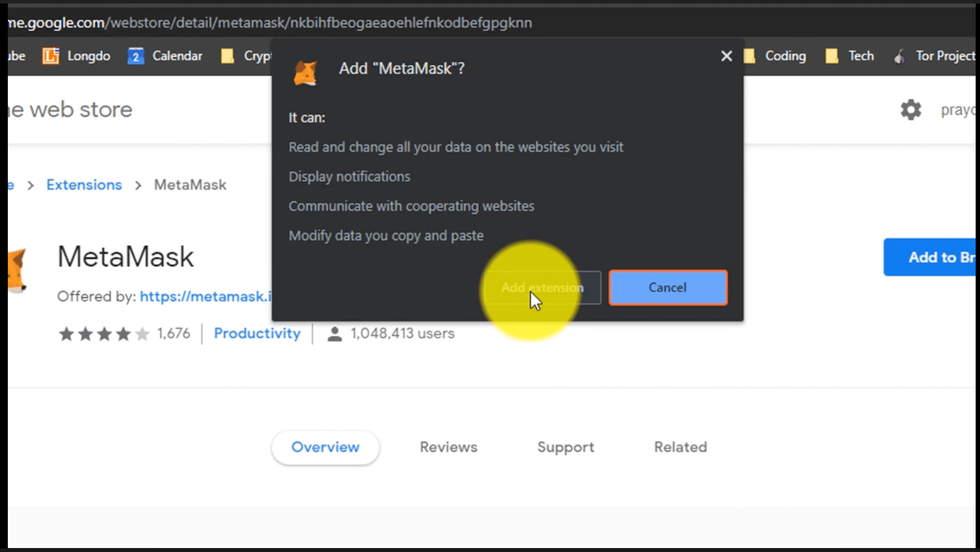The width and height of the screenshot is (980, 552).
Task: Open web store settings gear
Action: coord(911,110)
